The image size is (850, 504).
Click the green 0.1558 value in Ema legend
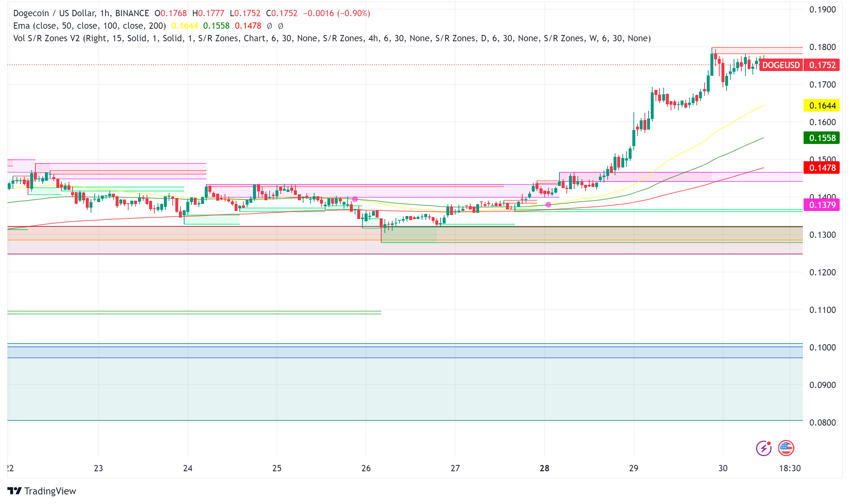click(216, 26)
